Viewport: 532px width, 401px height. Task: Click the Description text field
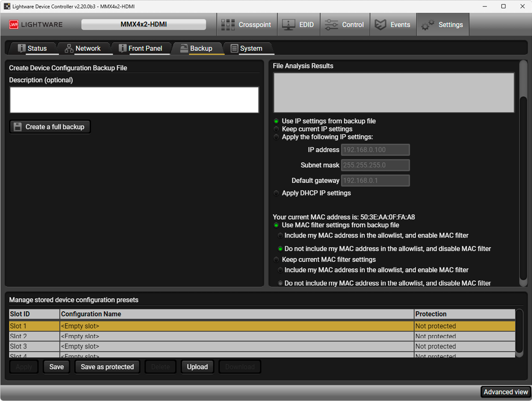coord(134,100)
